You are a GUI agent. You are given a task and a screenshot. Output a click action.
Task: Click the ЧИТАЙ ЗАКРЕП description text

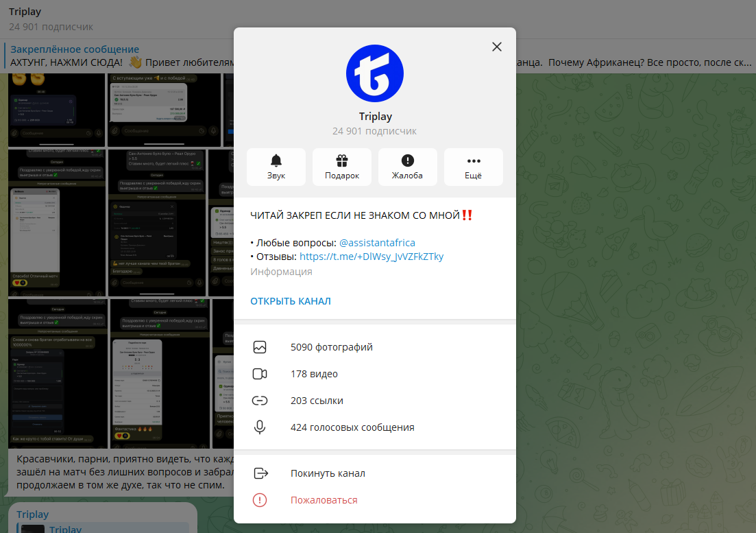pos(361,215)
